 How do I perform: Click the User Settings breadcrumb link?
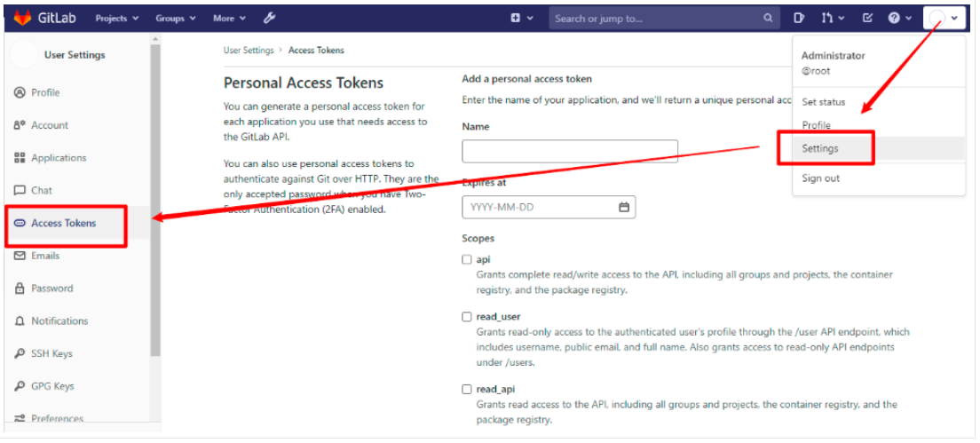point(248,51)
